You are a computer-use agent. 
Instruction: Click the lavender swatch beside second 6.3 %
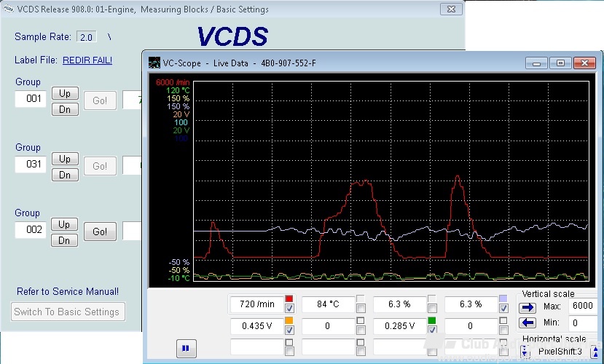(x=503, y=298)
